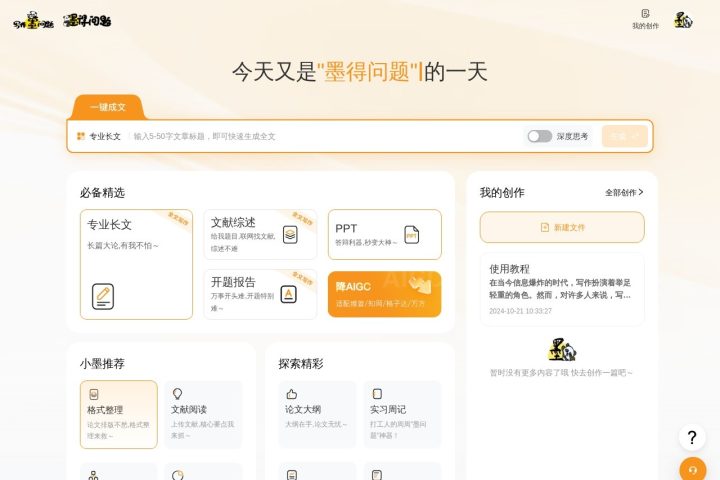Open the 专业长文 type selector in search bar
This screenshot has height=480, width=720.
(x=99, y=136)
